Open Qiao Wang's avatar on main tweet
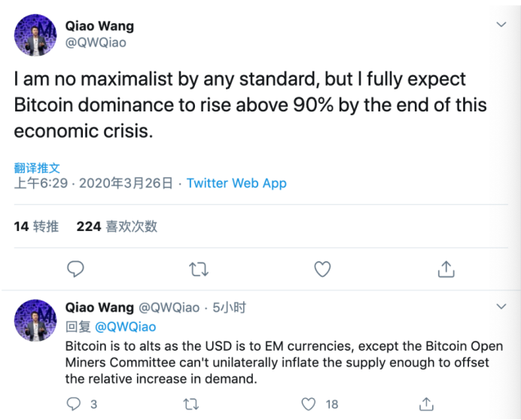The image size is (521, 420). tap(35, 35)
